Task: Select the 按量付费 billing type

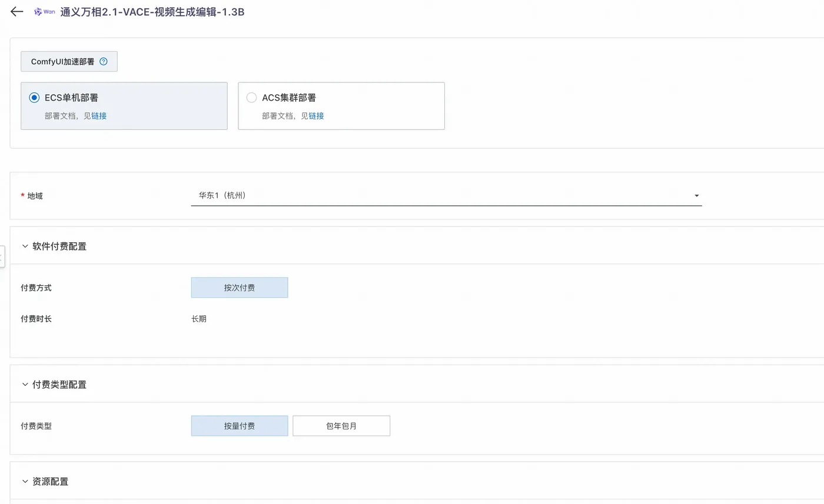Action: 240,426
